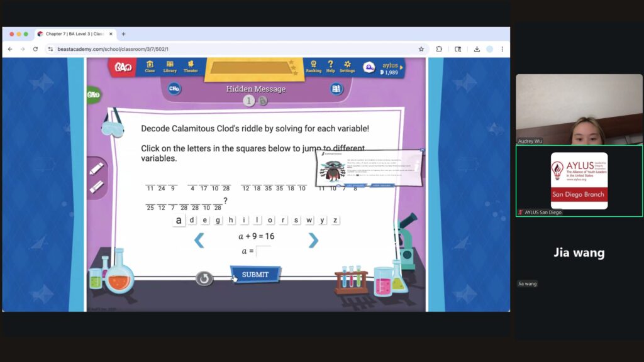Open the Library from the top bar

tap(170, 66)
